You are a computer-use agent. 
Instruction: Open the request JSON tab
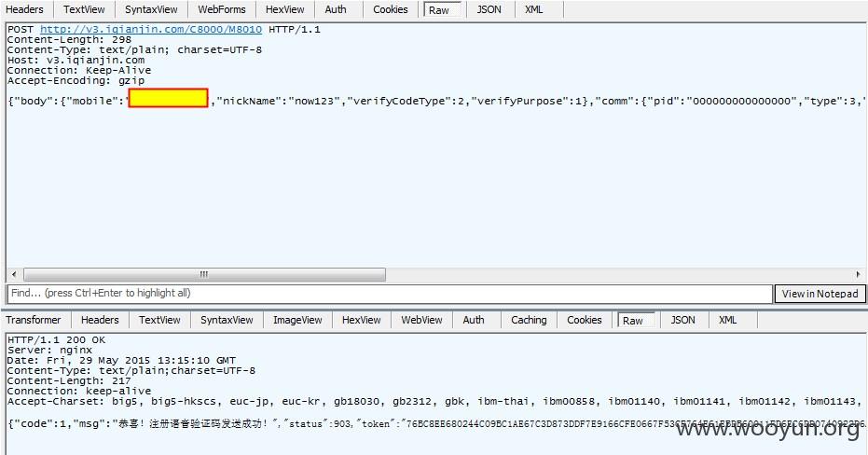click(x=489, y=9)
